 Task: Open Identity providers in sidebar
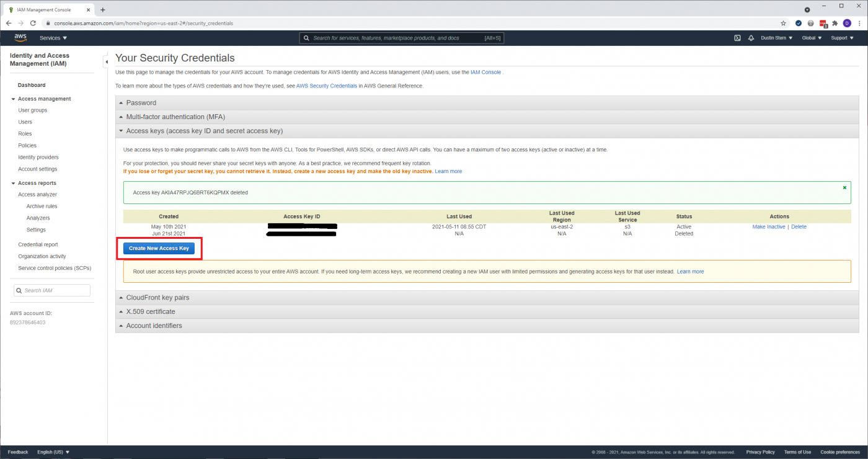(x=38, y=158)
